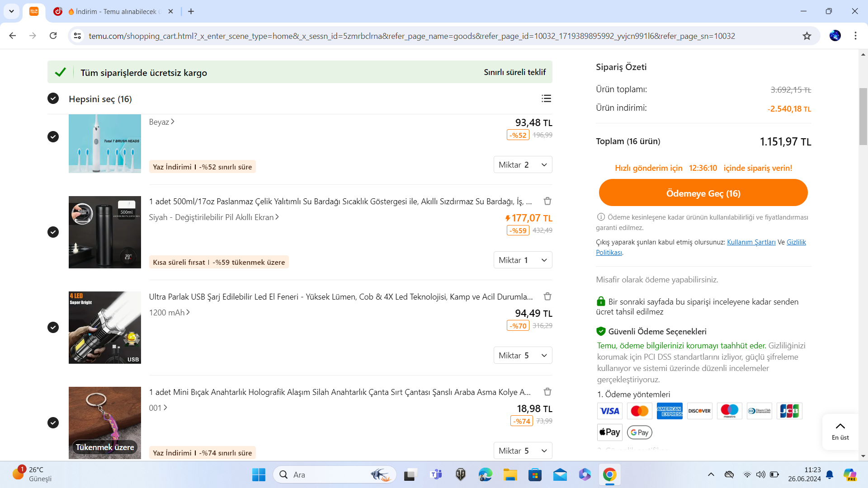Image resolution: width=868 pixels, height=488 pixels.
Task: Open a new browser tab
Action: point(191,11)
